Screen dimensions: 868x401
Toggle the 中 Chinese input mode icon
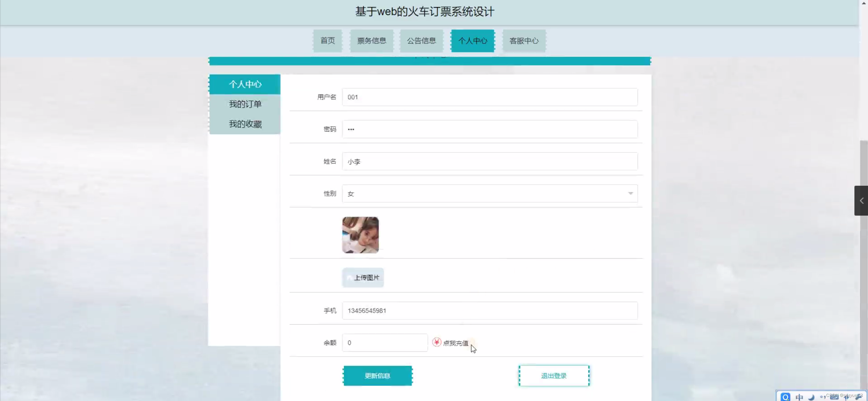click(x=799, y=397)
